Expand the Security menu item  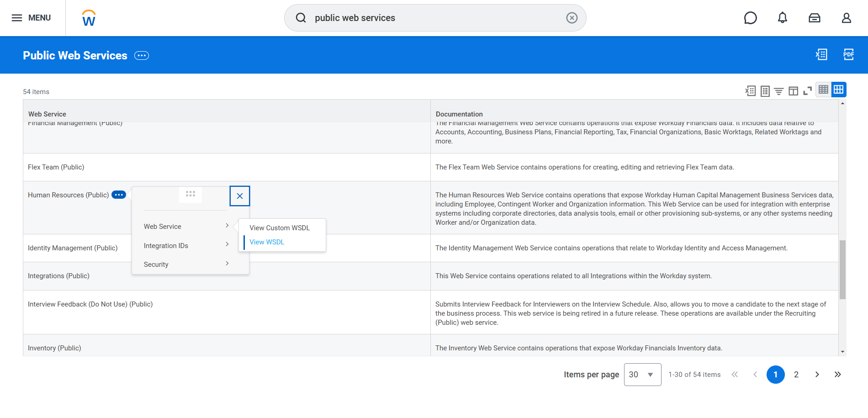186,265
